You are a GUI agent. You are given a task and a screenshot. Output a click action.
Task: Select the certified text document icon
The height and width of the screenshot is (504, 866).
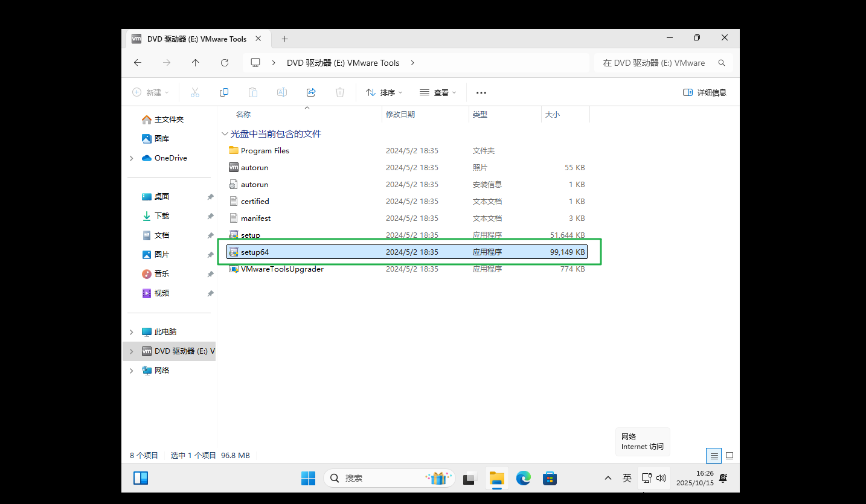point(234,201)
